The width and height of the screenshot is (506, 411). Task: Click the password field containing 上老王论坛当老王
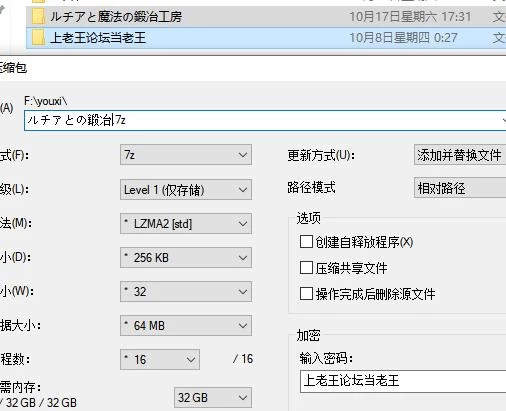coord(403,381)
